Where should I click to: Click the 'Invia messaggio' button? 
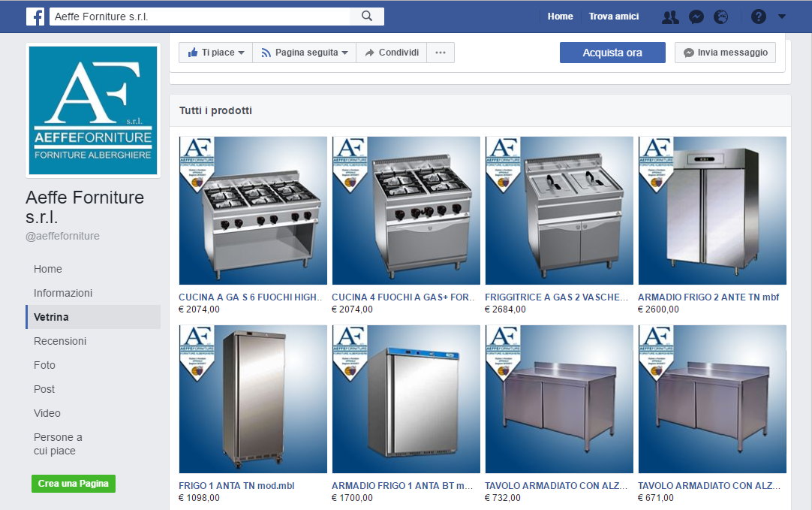click(725, 53)
